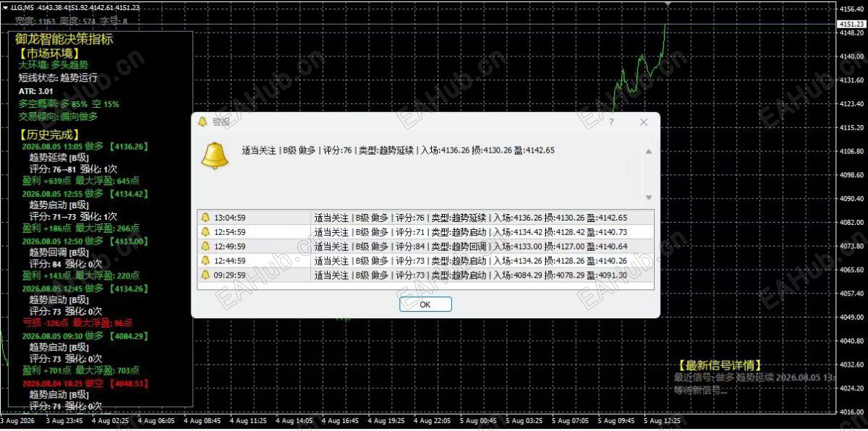Click history entry 2026.08.05 09:30 做多
Image resolution: width=868 pixels, height=431 pixels.
pyautogui.click(x=85, y=336)
